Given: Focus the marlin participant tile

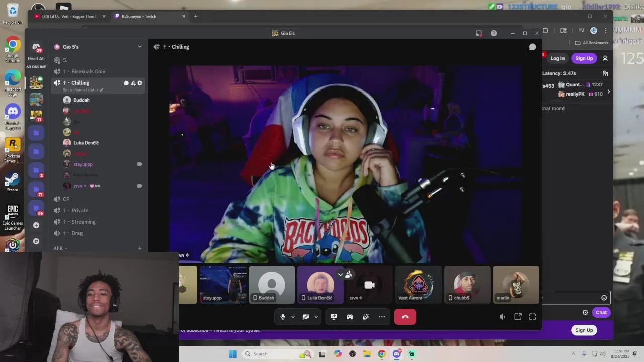Looking at the screenshot, I should click(516, 285).
